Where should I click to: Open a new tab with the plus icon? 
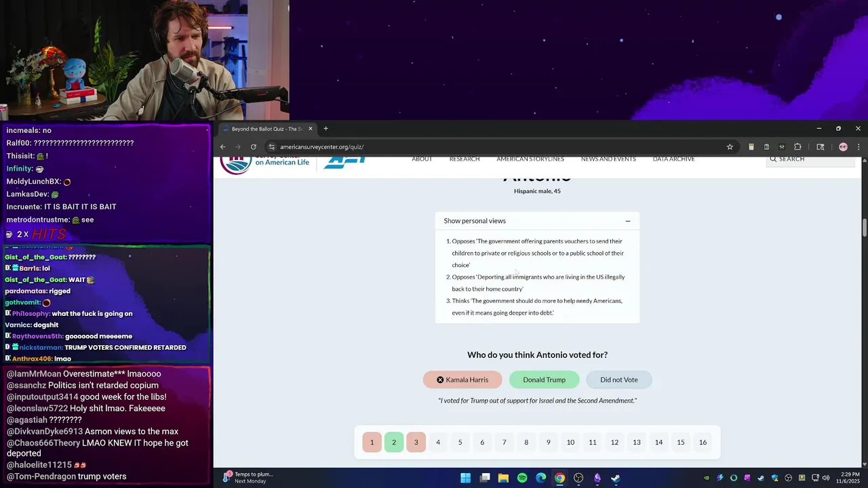pyautogui.click(x=325, y=129)
